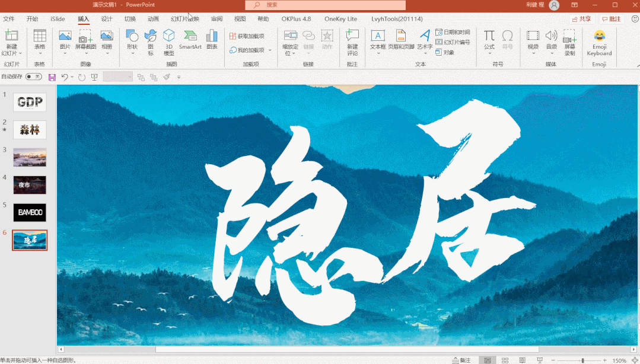Insert 音频 audio
640x364 pixels.
click(x=552, y=43)
